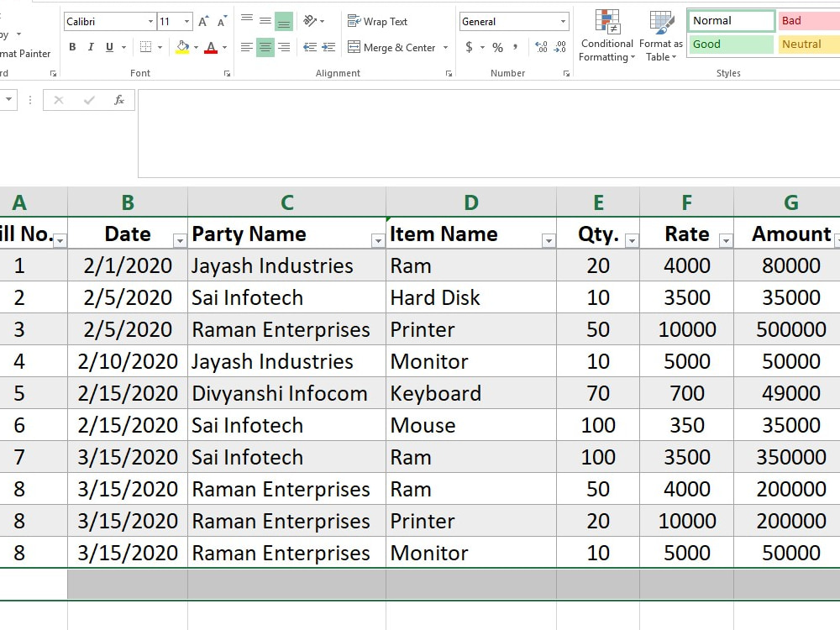This screenshot has height=630, width=840.
Task: Apply yellow Fill Color bucket
Action: (182, 47)
